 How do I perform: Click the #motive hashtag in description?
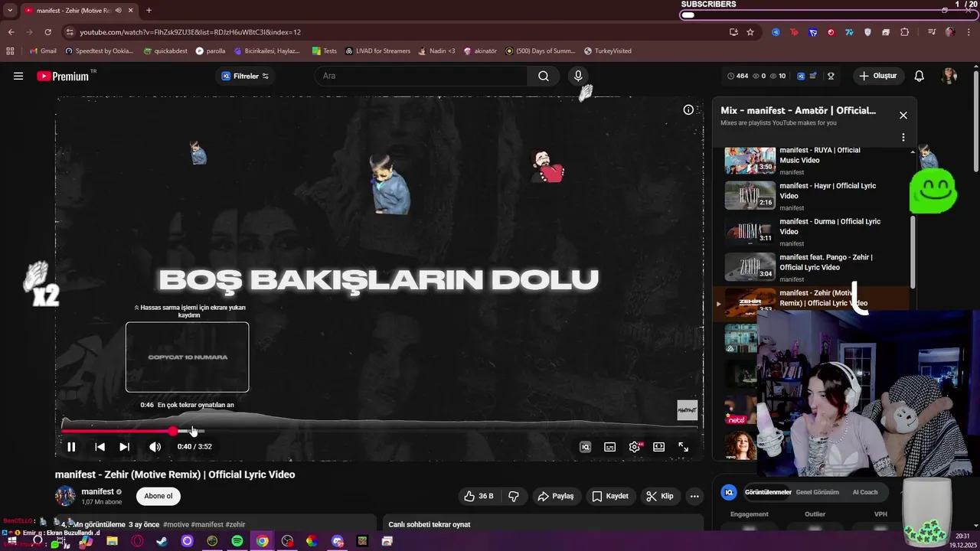pos(175,525)
